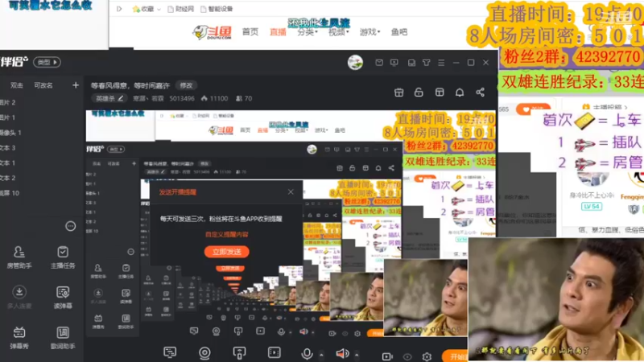Open 歌词助手 lyrics assistant

pyautogui.click(x=63, y=338)
